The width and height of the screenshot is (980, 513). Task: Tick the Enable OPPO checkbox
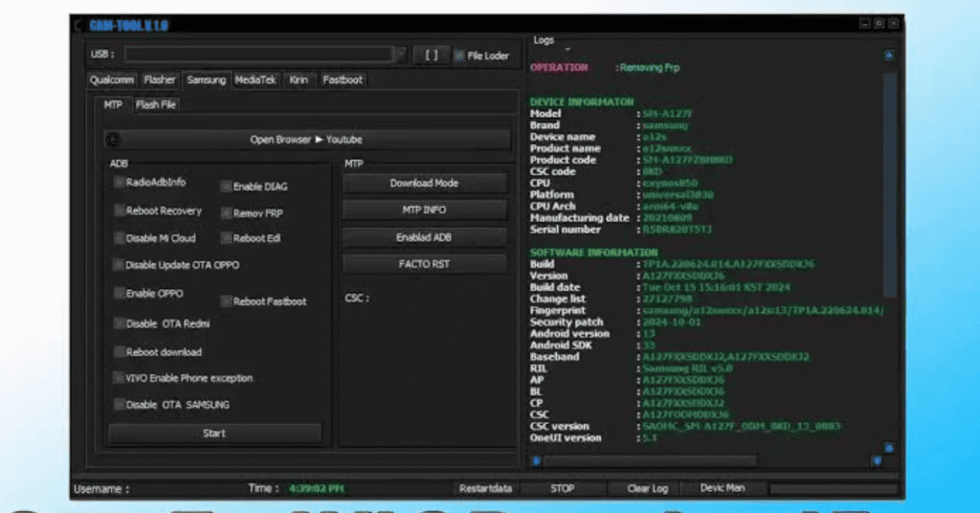[x=119, y=293]
